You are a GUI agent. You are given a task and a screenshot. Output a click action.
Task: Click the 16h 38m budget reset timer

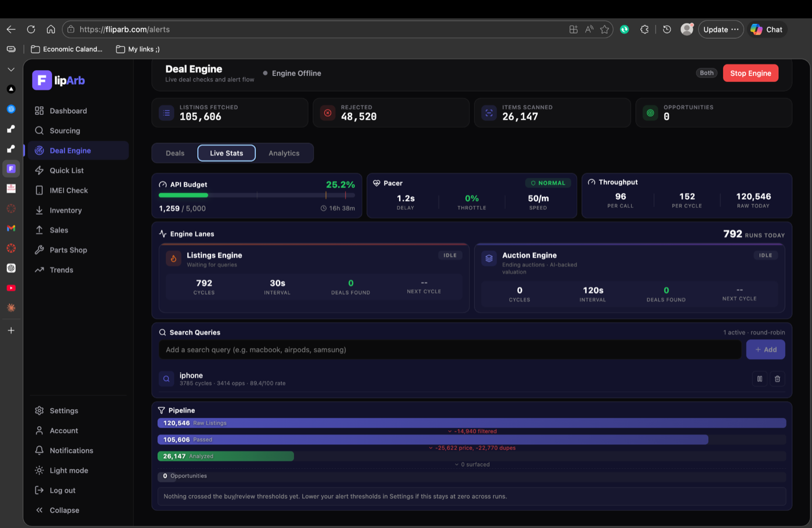tap(338, 208)
